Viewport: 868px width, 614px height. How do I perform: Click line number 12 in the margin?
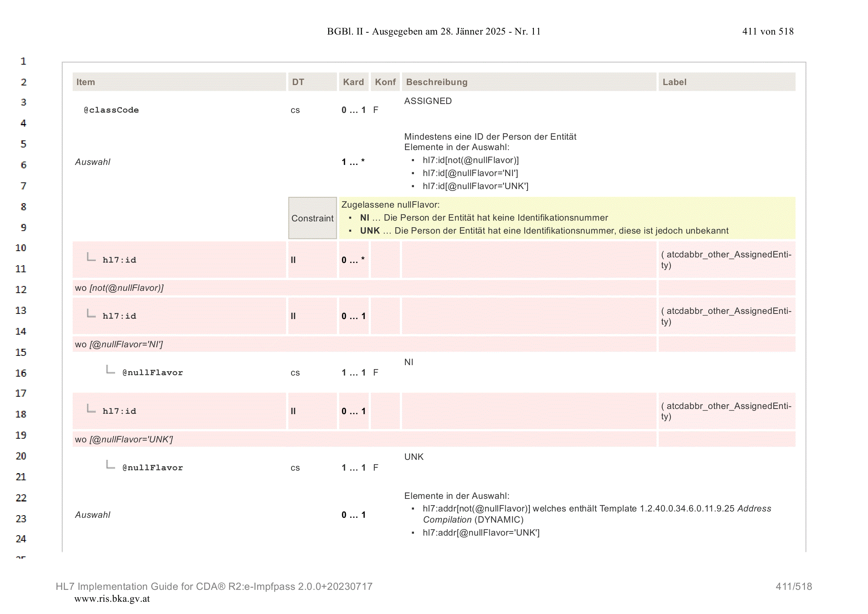pos(21,290)
